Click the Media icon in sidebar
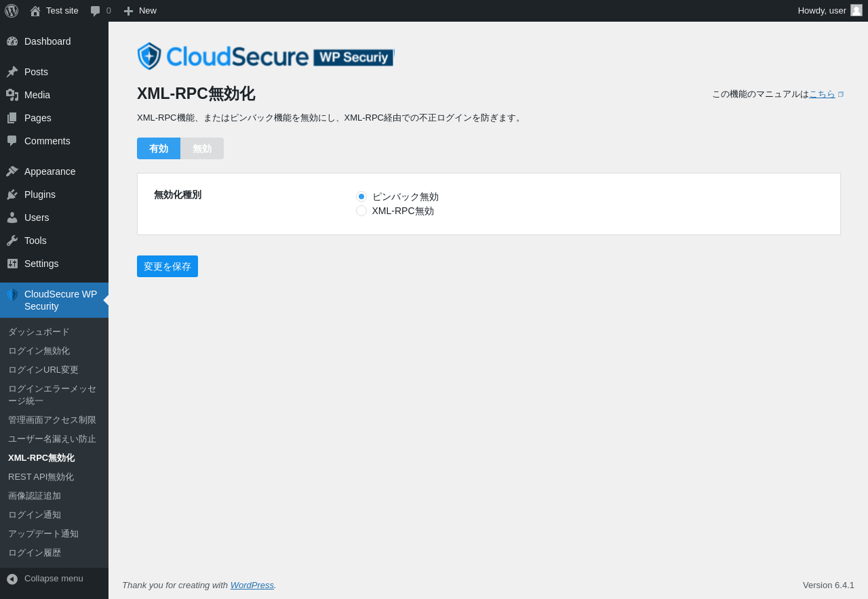The image size is (868, 599). coord(12,95)
